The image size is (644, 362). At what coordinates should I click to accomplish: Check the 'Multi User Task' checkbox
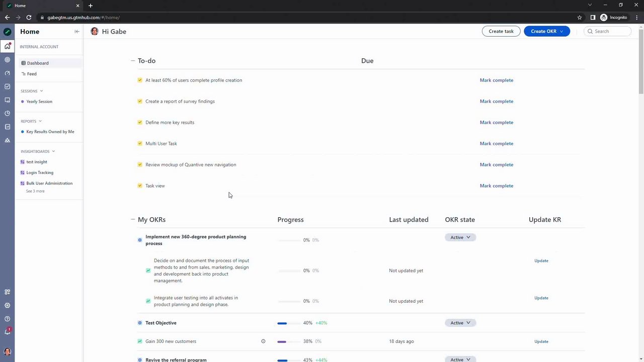[x=140, y=143]
